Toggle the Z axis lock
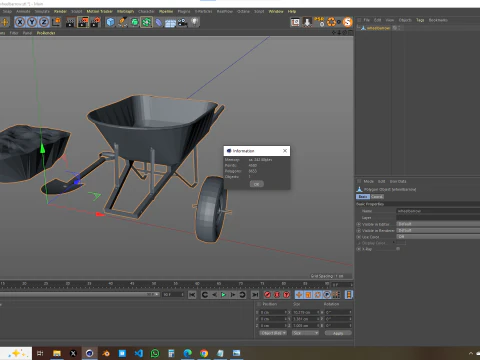Screen dimensions: 480x360 (44, 22)
